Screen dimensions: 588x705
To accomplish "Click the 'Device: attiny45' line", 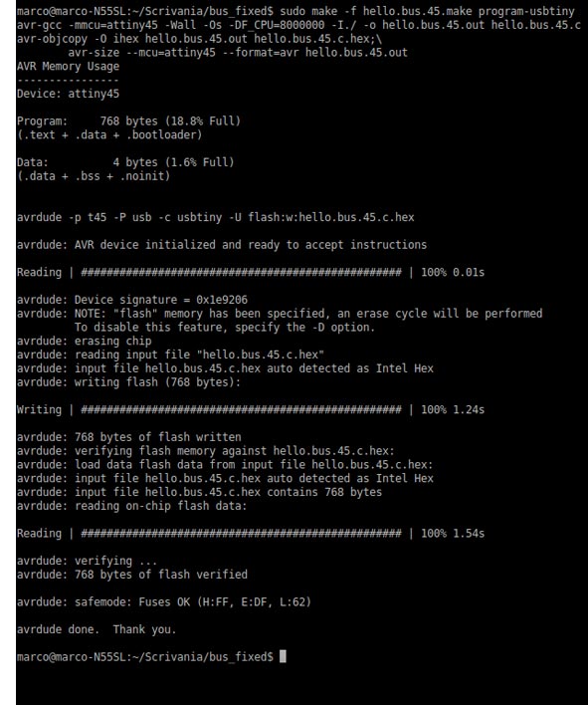I will [68, 94].
